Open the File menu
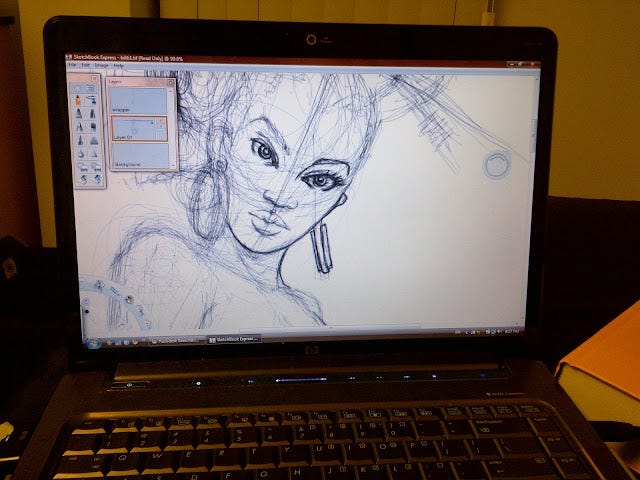The height and width of the screenshot is (480, 640). click(72, 65)
